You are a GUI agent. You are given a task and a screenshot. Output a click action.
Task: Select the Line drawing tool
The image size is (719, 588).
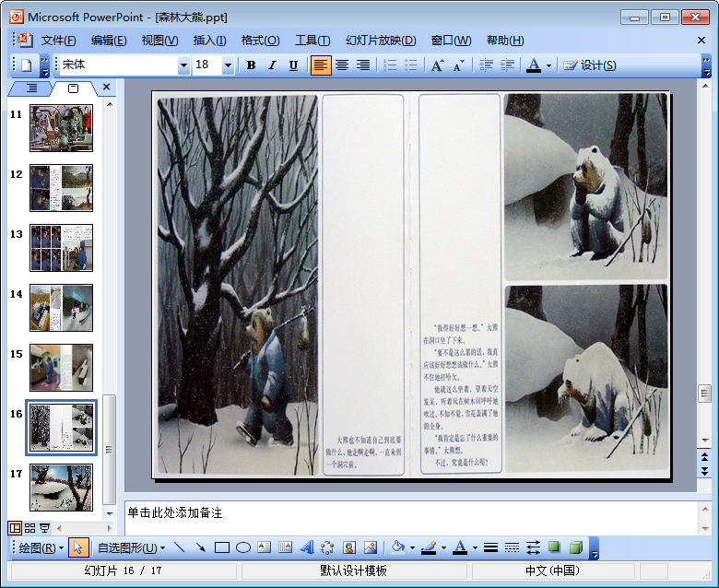(180, 547)
